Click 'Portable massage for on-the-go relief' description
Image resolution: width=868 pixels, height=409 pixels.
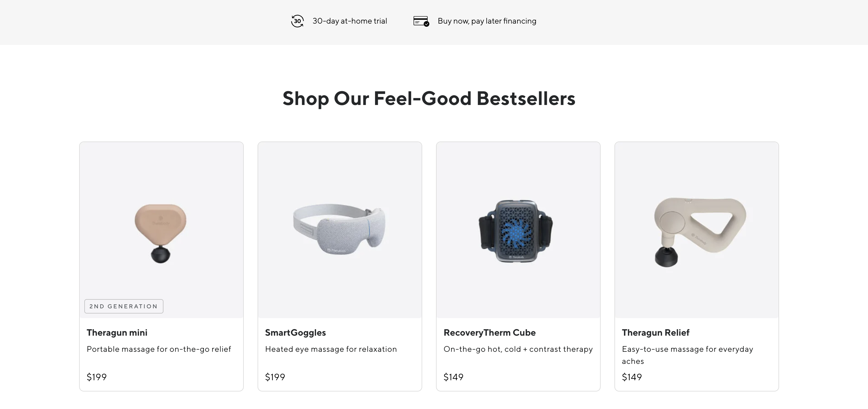click(x=159, y=349)
